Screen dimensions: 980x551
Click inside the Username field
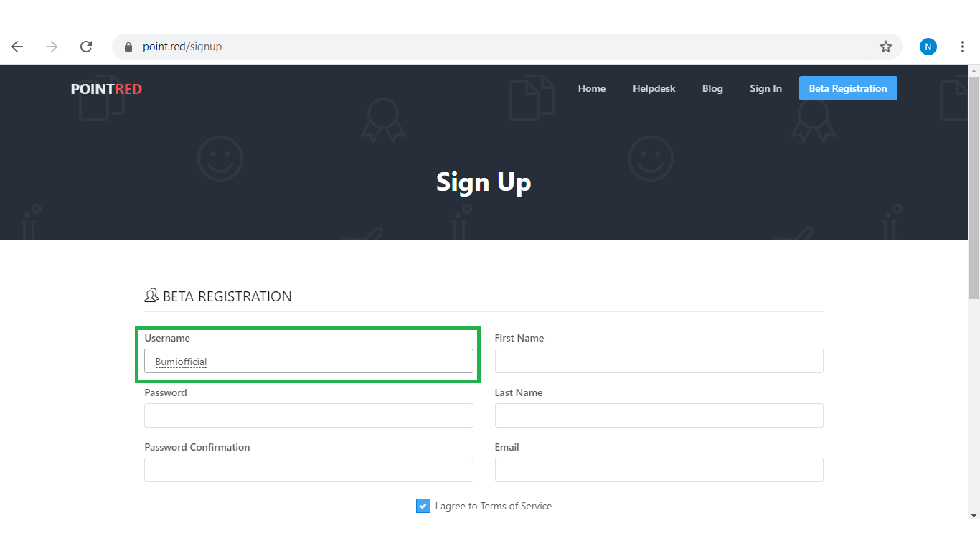coord(308,361)
